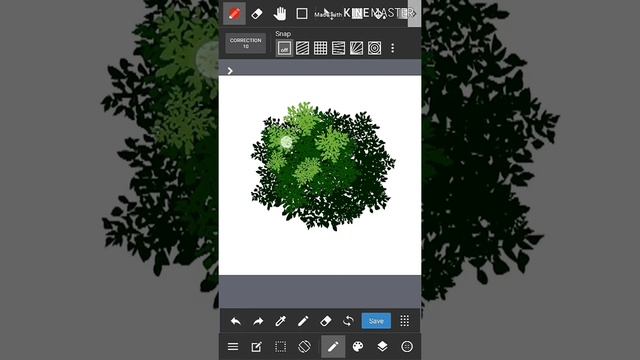The height and width of the screenshot is (360, 640).
Task: Pick the Eyedropper shortcut
Action: click(x=280, y=321)
